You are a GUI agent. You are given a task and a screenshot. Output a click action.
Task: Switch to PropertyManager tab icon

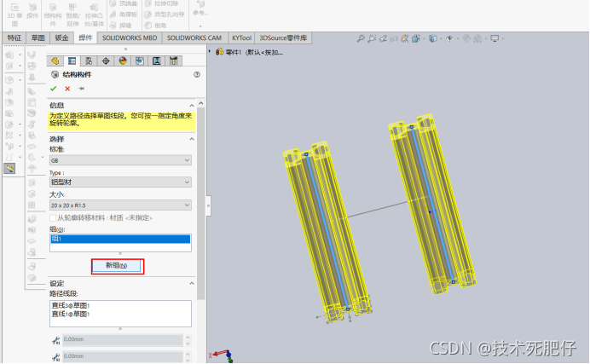pyautogui.click(x=72, y=61)
